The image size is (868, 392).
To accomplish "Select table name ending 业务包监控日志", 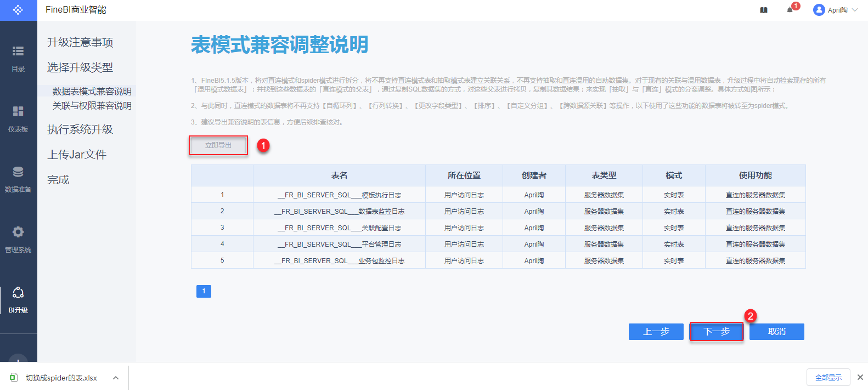I will (339, 260).
